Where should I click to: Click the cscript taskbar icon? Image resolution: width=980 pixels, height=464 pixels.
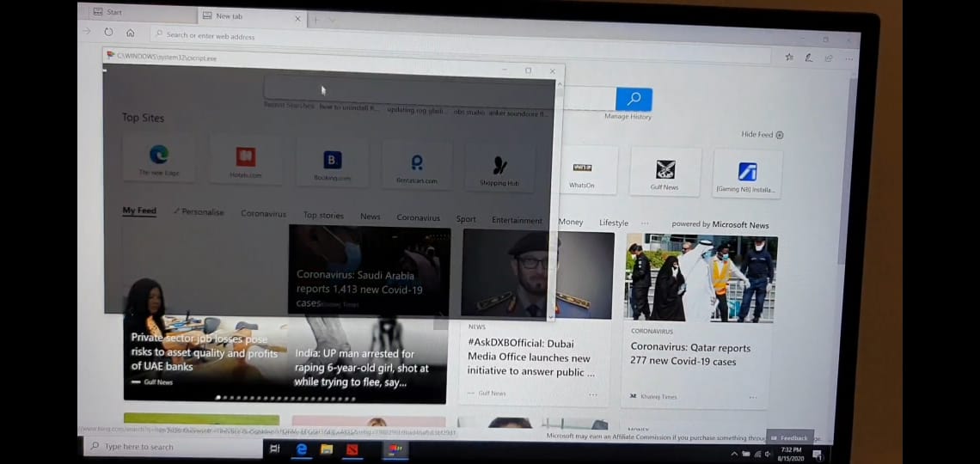(395, 449)
